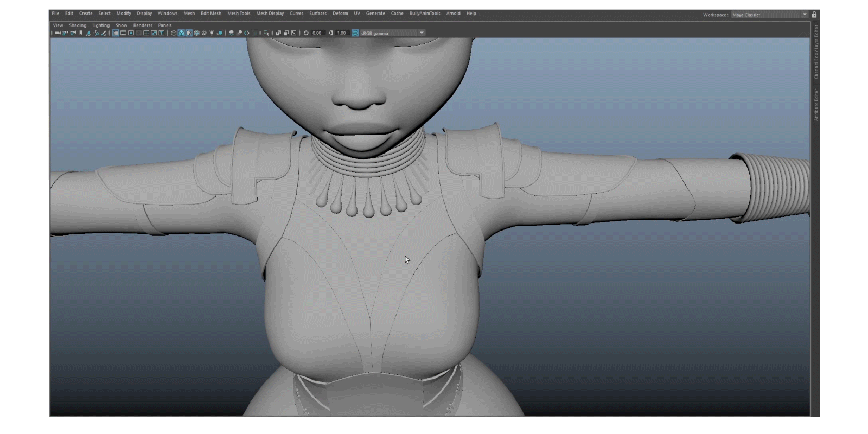Viewport: 868px width, 434px height.
Task: Toggle the Field Chart icon
Action: coord(146,33)
